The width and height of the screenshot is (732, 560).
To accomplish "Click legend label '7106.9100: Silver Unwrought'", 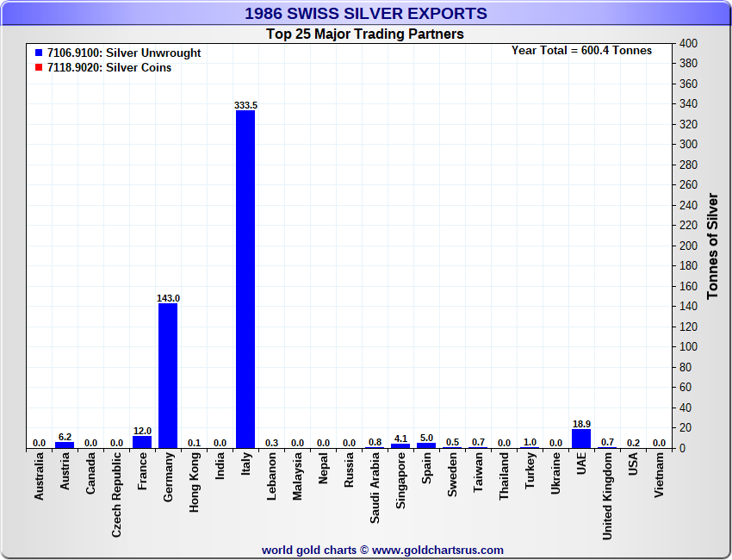I will pyautogui.click(x=124, y=53).
